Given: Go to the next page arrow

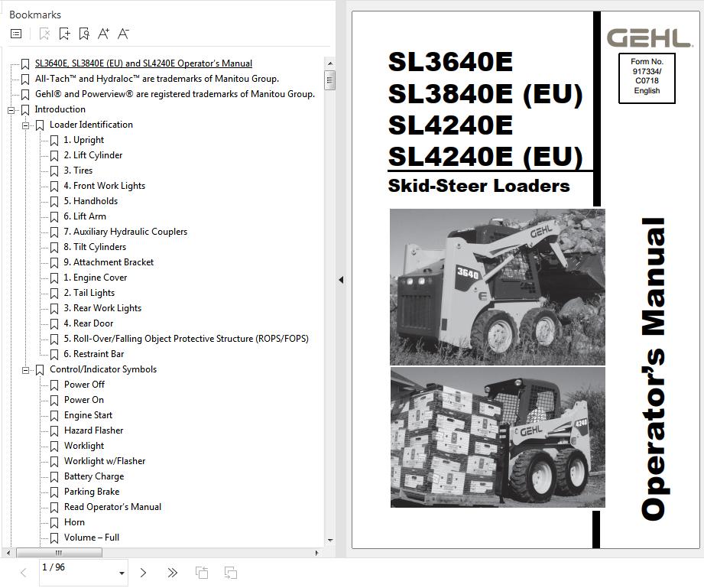Looking at the screenshot, I should point(143,573).
